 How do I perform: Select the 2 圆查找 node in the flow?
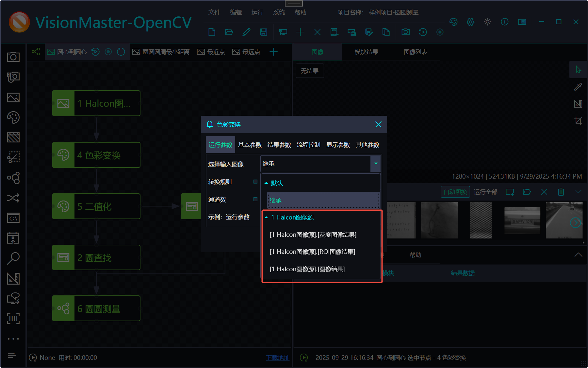[96, 258]
